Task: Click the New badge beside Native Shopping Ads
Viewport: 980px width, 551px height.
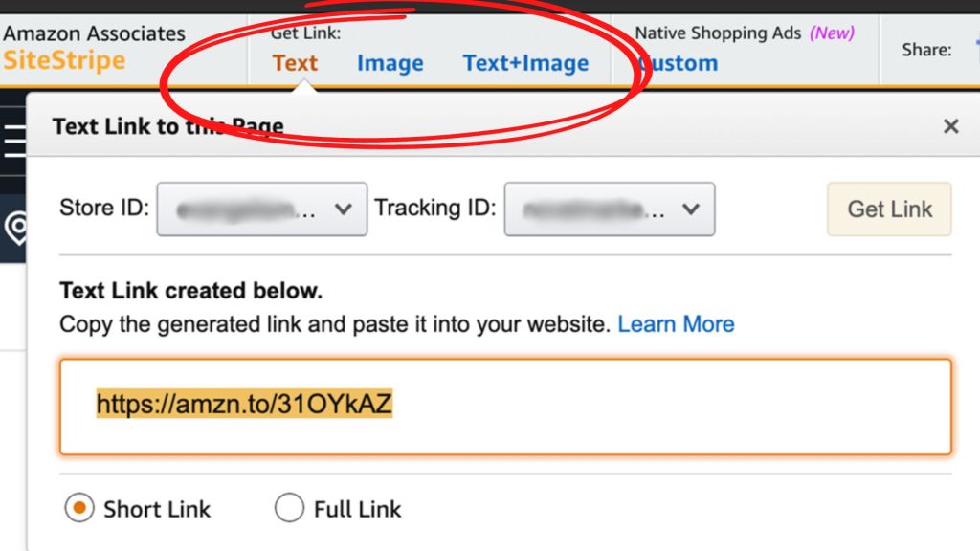Action: [833, 32]
